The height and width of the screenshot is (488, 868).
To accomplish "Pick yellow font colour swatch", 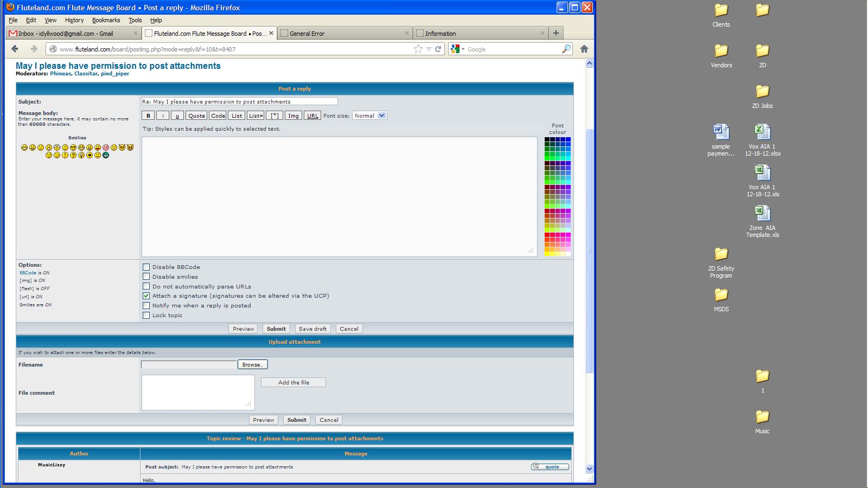I will (x=547, y=253).
